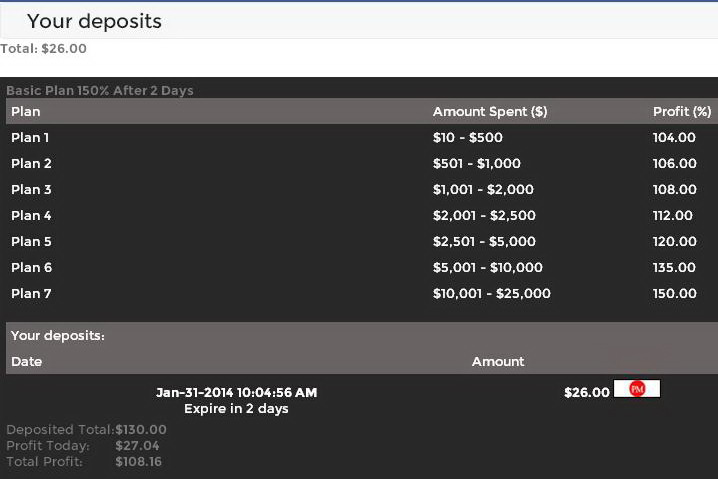Click the Plan 3 row label
This screenshot has width=718, height=479.
[31, 190]
